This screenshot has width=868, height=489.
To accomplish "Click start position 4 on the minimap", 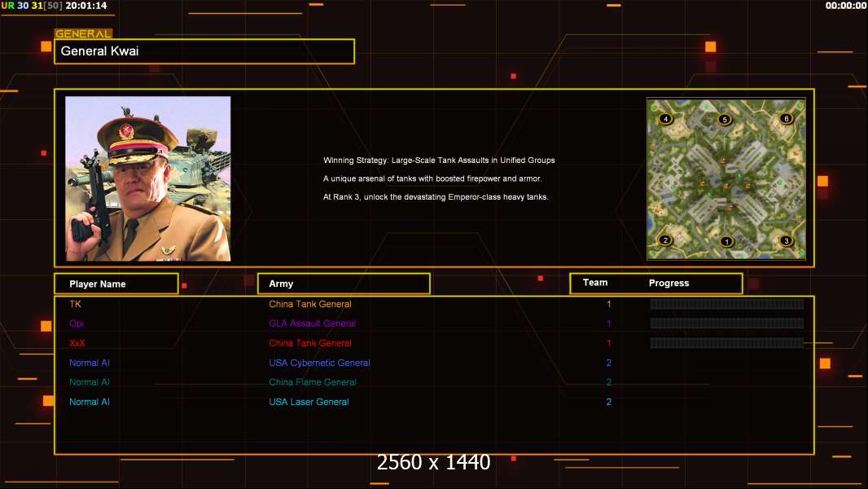I will (x=666, y=119).
